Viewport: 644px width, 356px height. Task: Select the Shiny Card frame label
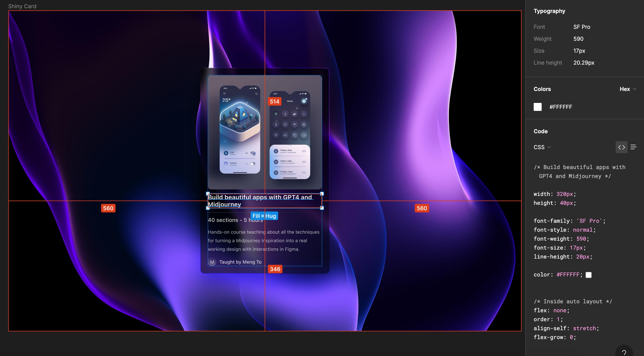pos(22,6)
